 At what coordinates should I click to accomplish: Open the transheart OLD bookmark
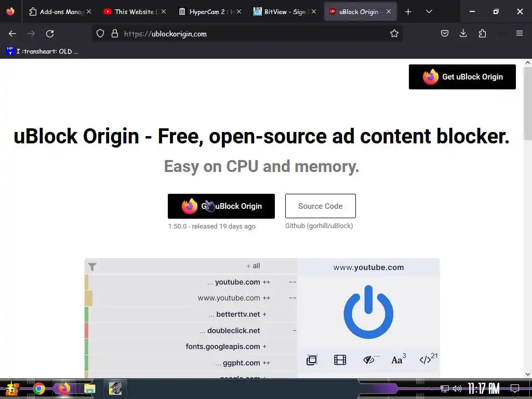click(x=42, y=51)
